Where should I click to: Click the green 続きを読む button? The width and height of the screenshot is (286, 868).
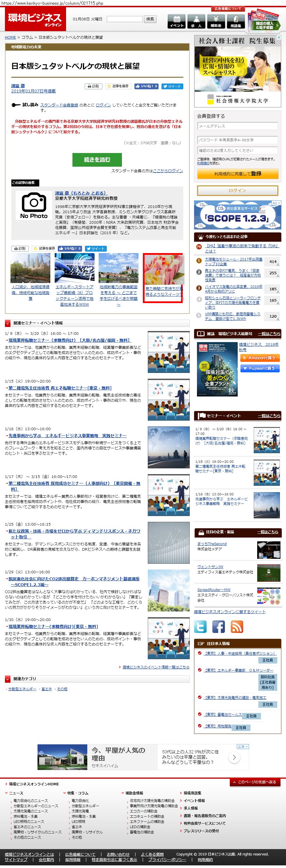[x=97, y=160]
